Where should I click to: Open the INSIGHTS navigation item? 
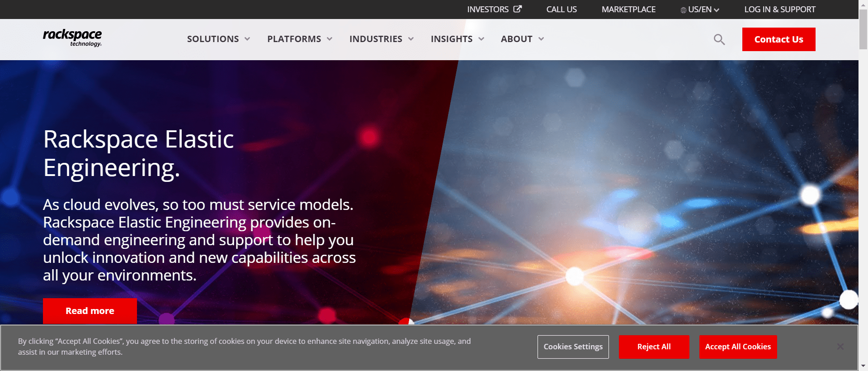[452, 39]
